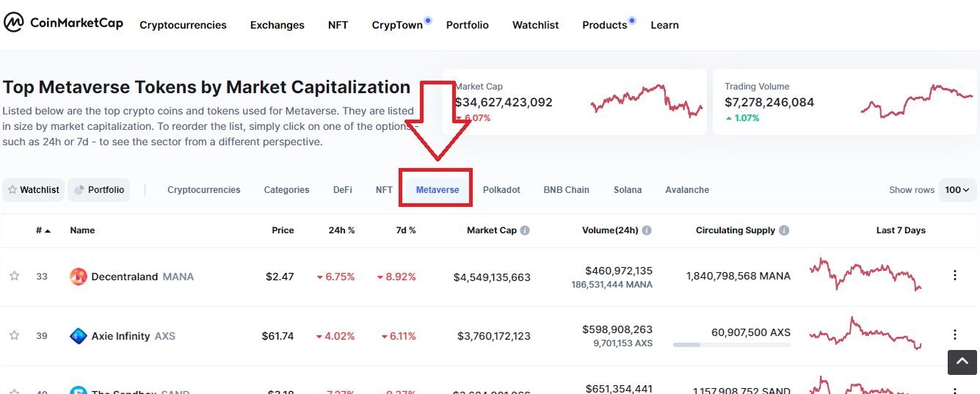
Task: Click the CoinMarketCap logo
Action: coord(64,23)
